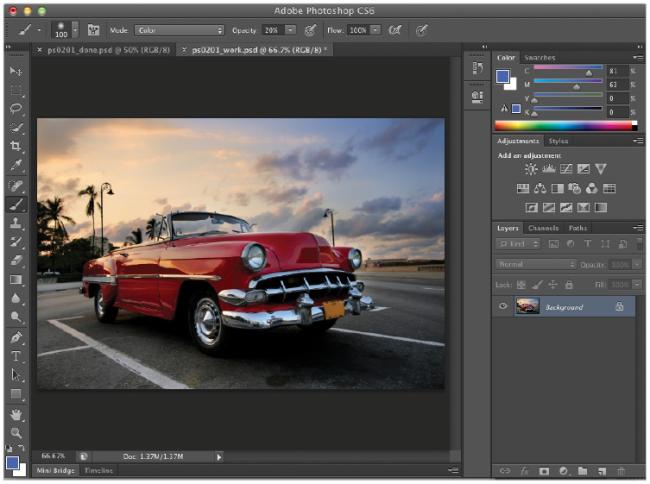Toggle pressure for size button
The height and width of the screenshot is (484, 650).
tap(422, 30)
